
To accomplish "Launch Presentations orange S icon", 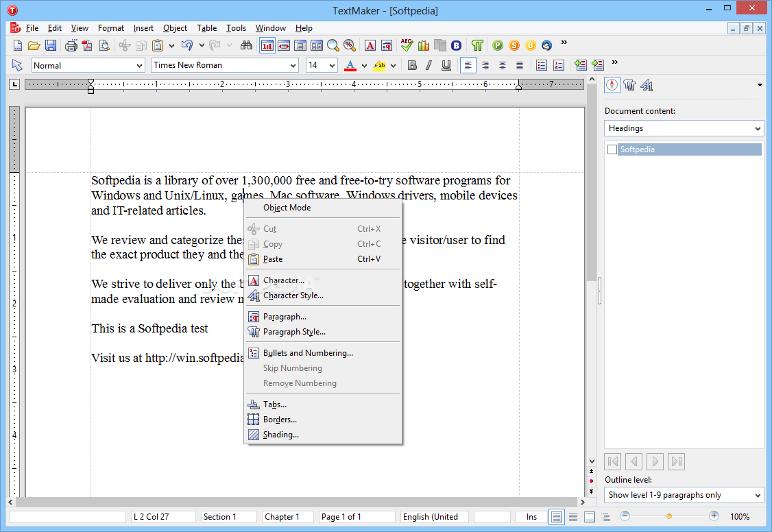I will pos(514,46).
